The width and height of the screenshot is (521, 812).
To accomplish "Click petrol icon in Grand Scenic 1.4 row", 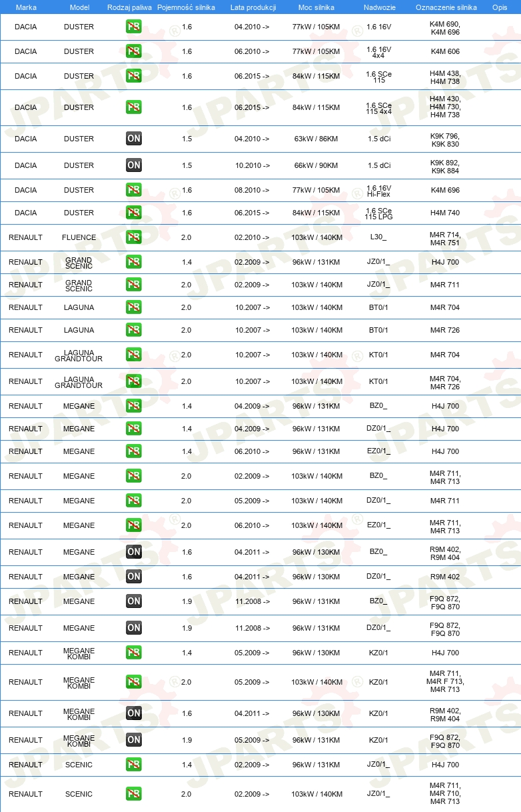I will tap(134, 262).
